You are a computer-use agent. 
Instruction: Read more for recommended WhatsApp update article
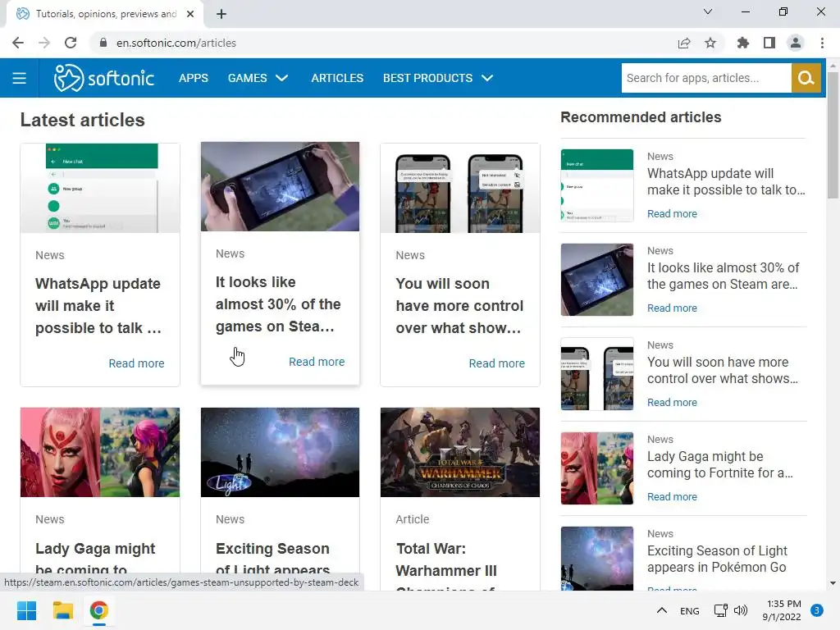pyautogui.click(x=672, y=214)
